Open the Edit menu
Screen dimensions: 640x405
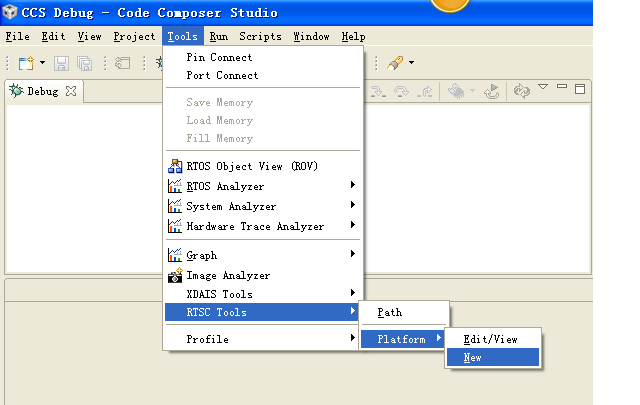(53, 36)
